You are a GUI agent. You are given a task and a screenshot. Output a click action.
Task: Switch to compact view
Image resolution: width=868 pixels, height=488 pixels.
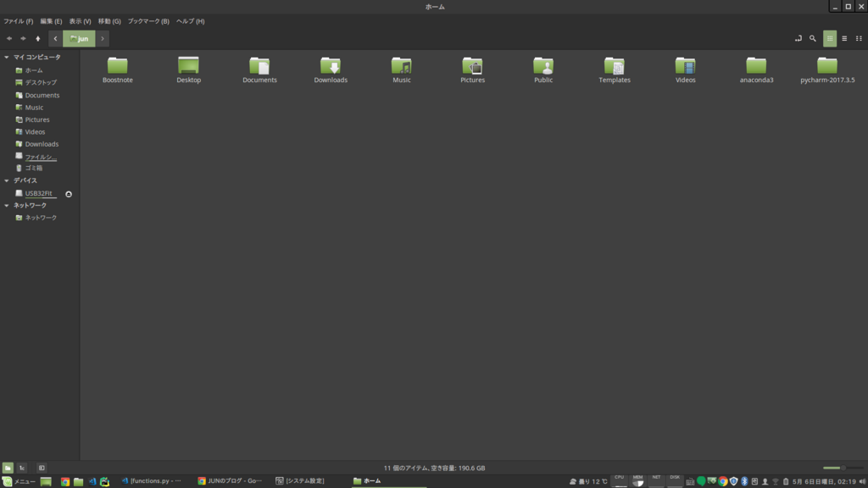tap(859, 39)
